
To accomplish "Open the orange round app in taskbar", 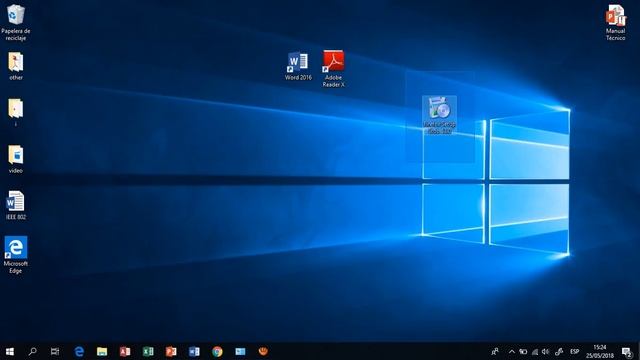I will 263,351.
